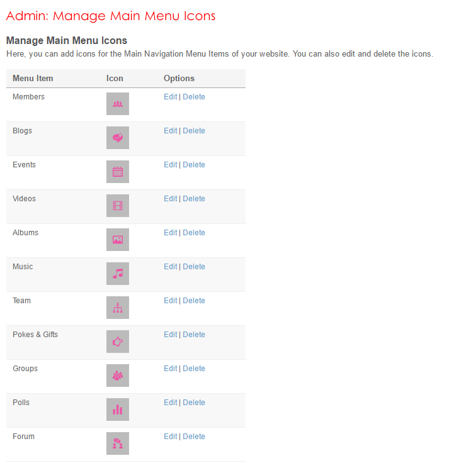Click the Members group icon
This screenshot has width=476, height=468.
(118, 104)
